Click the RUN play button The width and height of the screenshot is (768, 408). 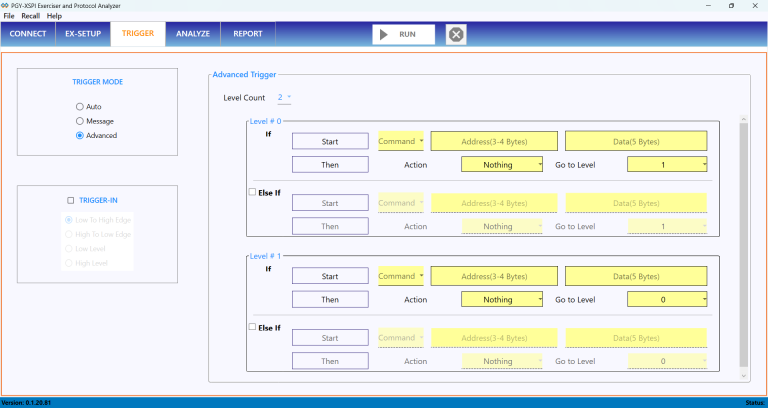point(403,34)
